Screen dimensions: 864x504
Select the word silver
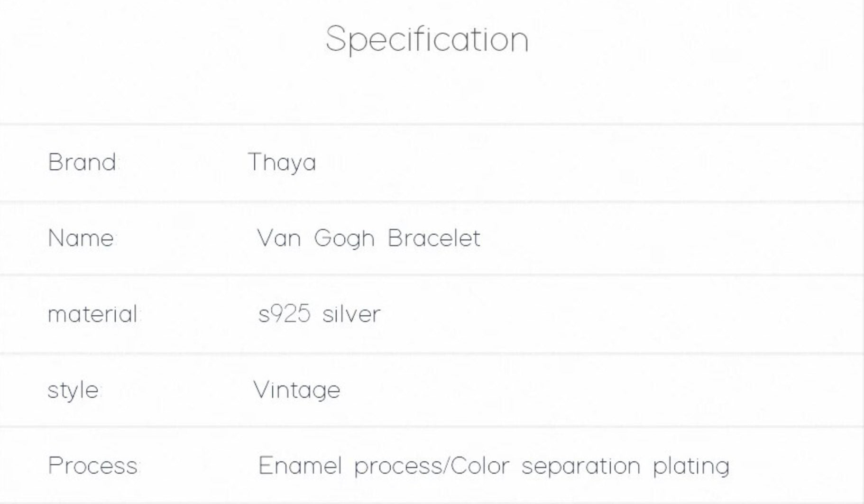point(351,314)
